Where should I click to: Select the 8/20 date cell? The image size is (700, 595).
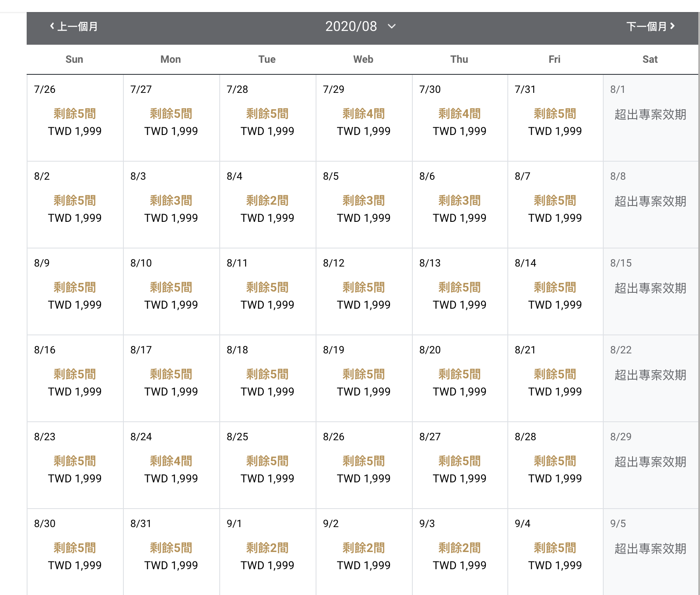pyautogui.click(x=460, y=379)
